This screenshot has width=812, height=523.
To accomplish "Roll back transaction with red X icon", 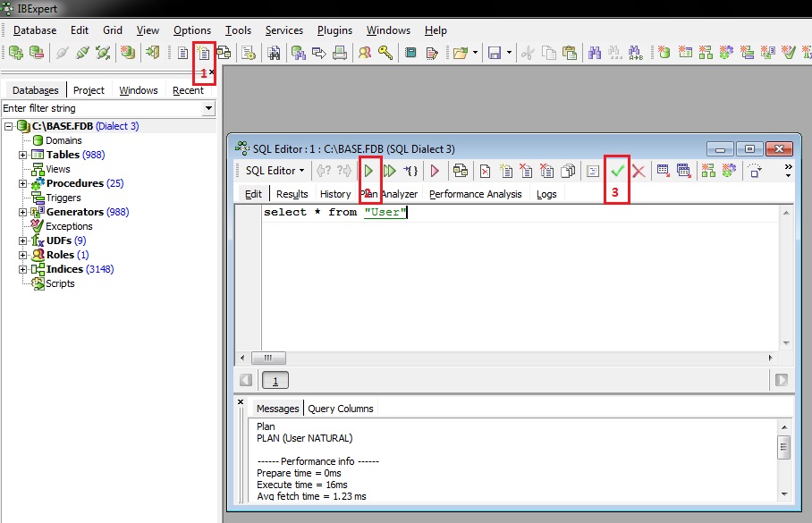I will (639, 171).
